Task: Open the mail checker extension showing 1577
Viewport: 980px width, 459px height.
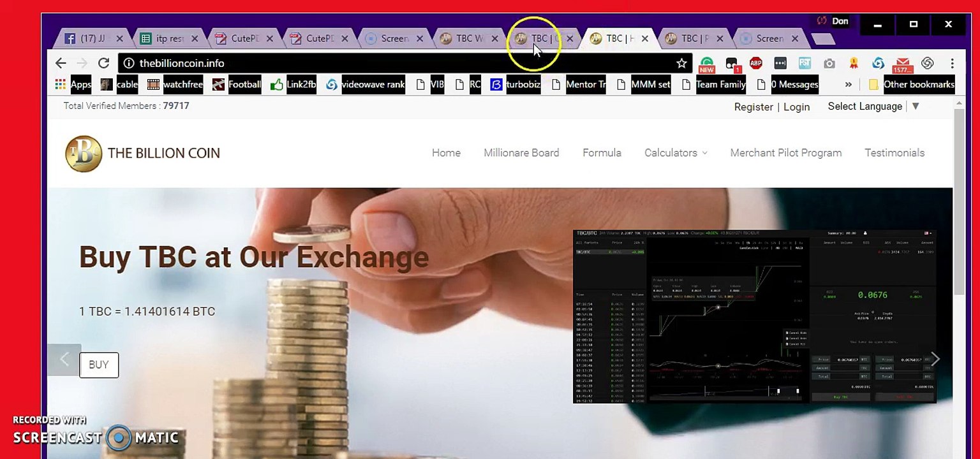Action: coord(902,64)
